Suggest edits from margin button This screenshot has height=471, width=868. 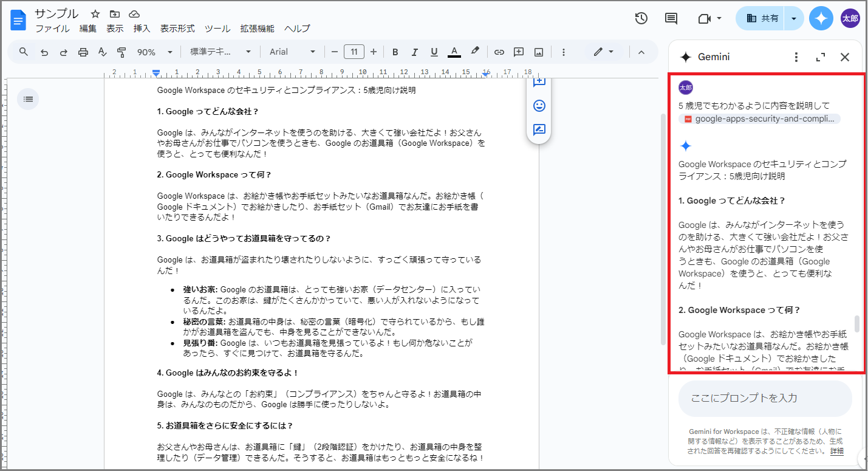pos(539,129)
